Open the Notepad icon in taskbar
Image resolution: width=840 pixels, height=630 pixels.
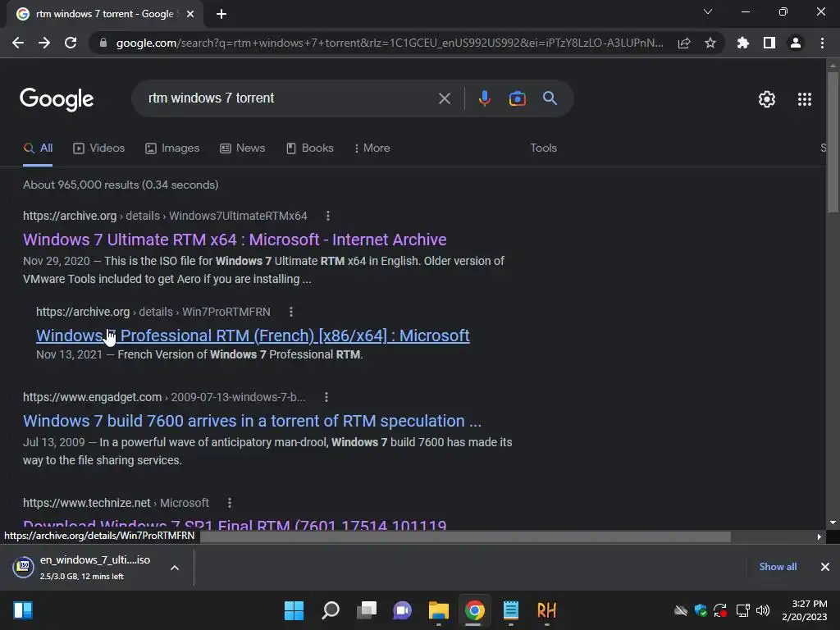pyautogui.click(x=510, y=610)
